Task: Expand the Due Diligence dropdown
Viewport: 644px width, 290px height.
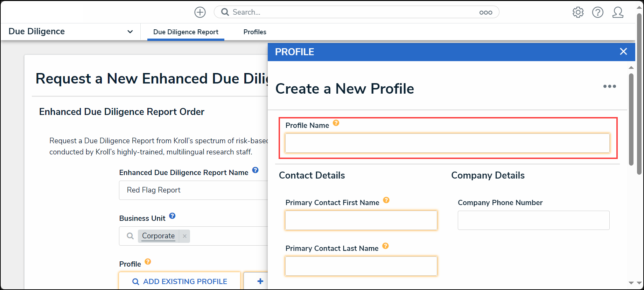Action: [x=130, y=32]
